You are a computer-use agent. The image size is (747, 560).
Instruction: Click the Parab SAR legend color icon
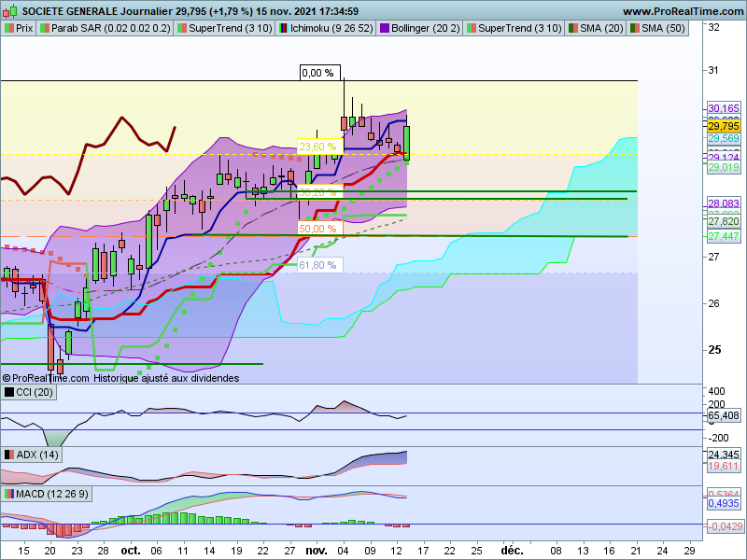[45, 28]
